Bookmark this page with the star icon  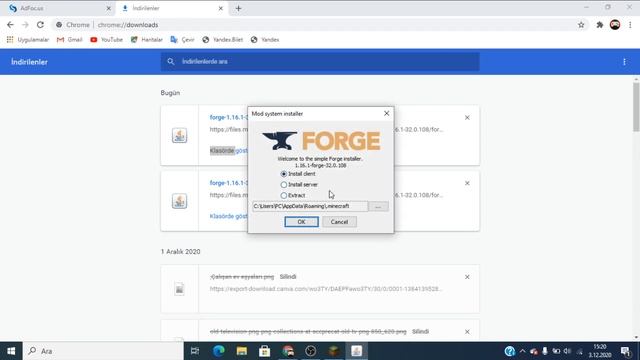(581, 25)
